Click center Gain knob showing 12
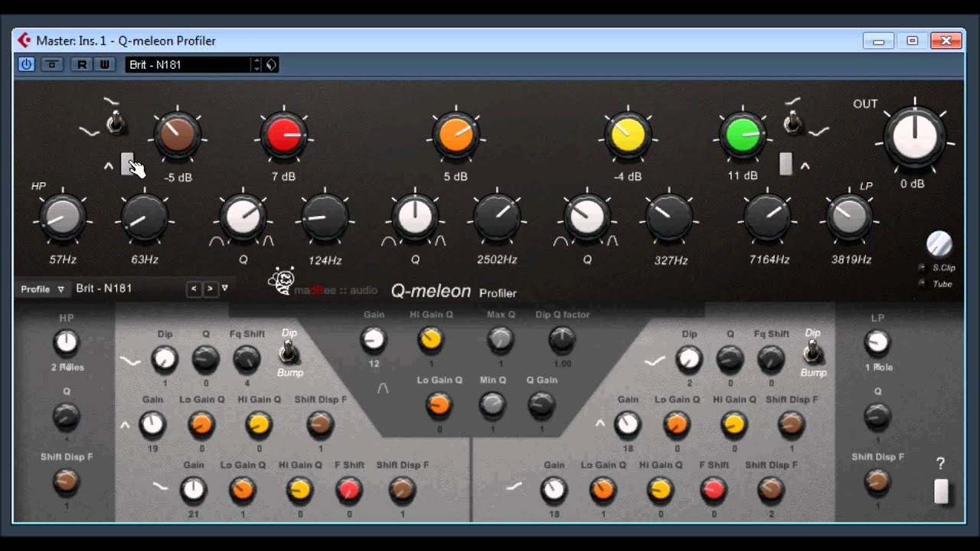This screenshot has width=980, height=551. click(x=374, y=339)
